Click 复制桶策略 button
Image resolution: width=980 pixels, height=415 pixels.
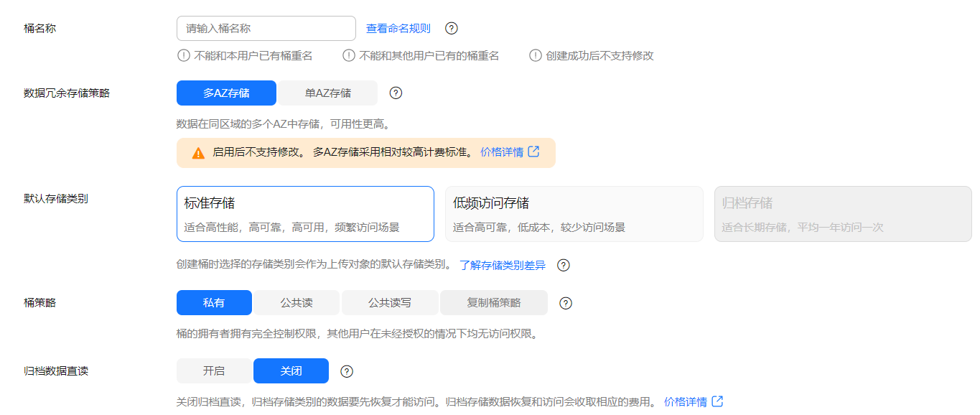coord(494,303)
